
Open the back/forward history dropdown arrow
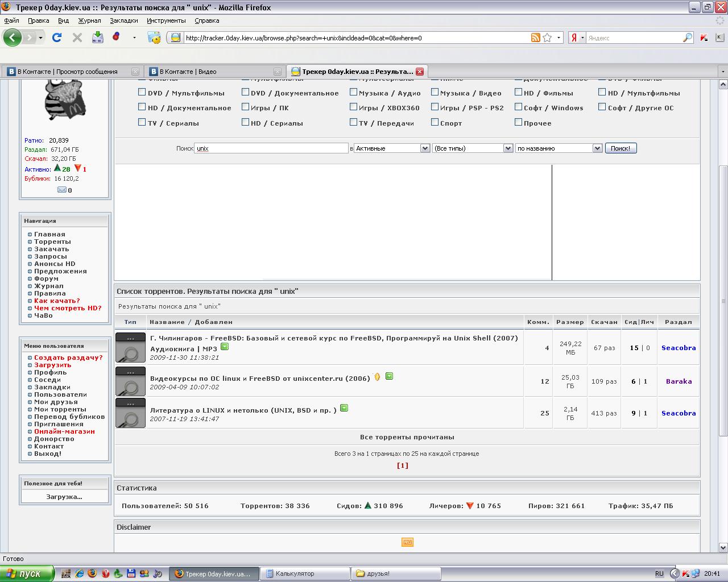(x=40, y=38)
